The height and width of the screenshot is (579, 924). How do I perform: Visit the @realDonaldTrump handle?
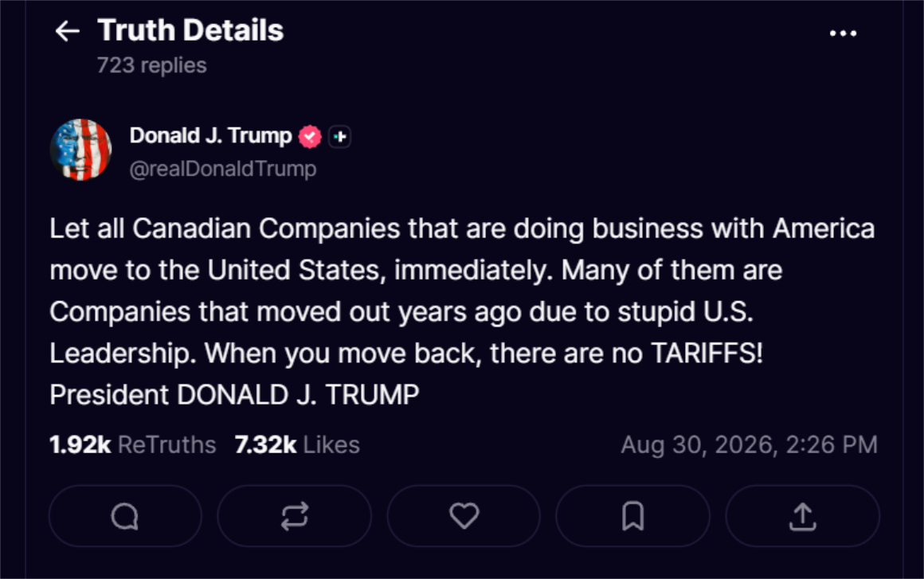223,169
